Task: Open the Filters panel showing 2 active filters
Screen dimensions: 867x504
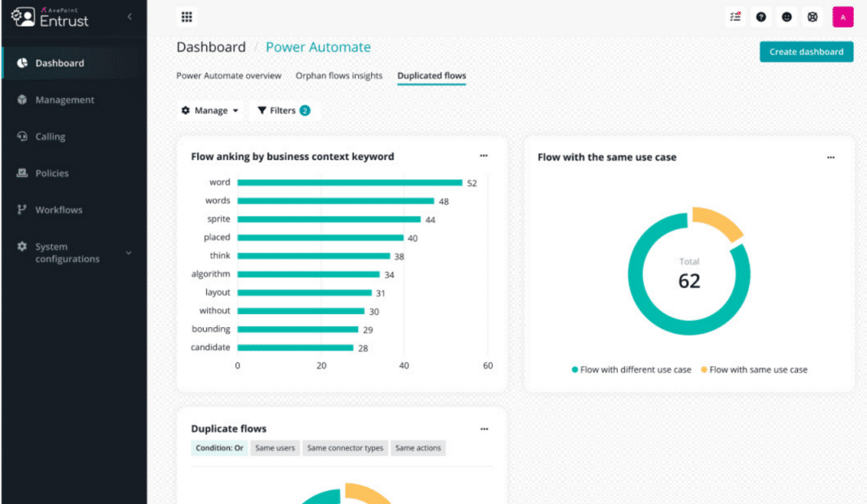Action: click(283, 110)
